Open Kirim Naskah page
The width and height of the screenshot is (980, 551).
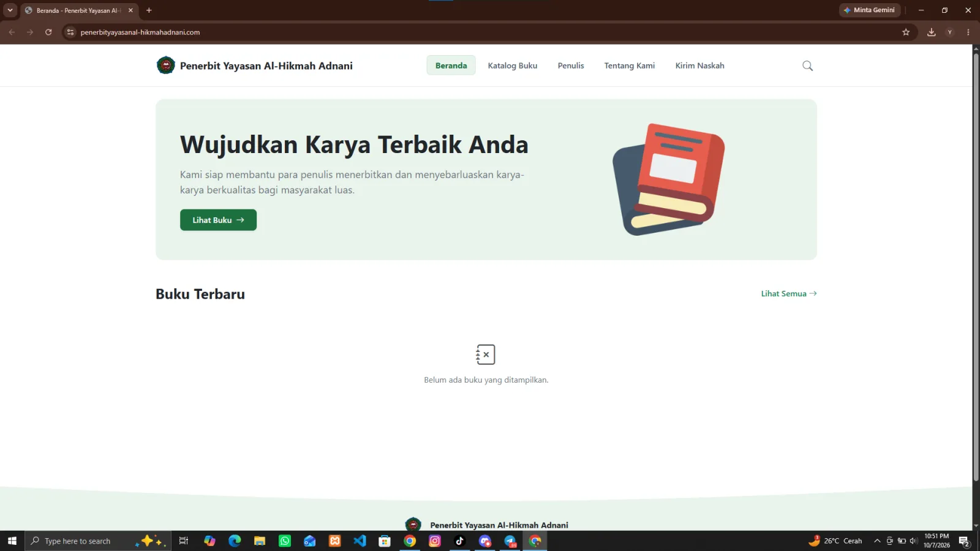(x=699, y=66)
